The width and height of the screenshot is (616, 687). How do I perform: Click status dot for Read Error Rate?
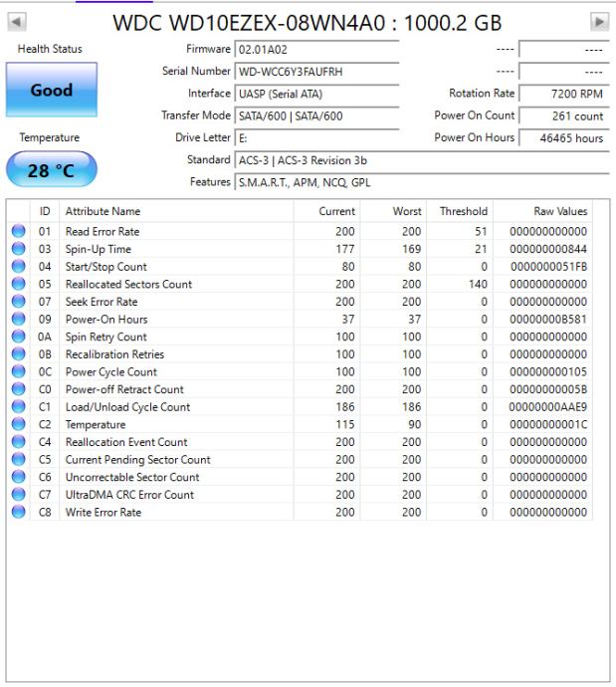[x=18, y=231]
